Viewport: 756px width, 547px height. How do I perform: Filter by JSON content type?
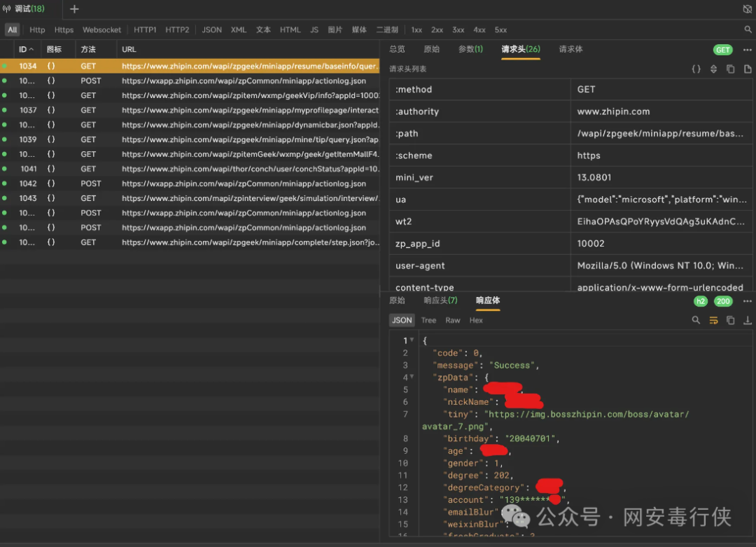click(211, 30)
